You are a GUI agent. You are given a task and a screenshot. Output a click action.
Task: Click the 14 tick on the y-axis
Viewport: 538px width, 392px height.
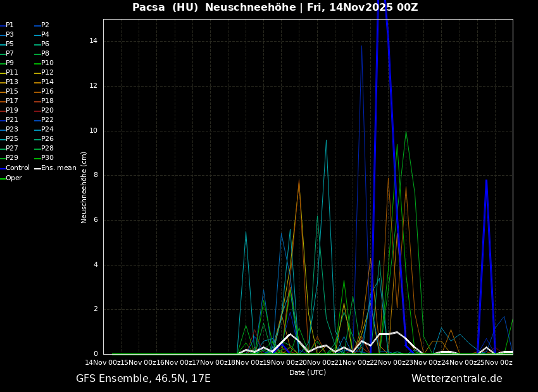(x=93, y=41)
